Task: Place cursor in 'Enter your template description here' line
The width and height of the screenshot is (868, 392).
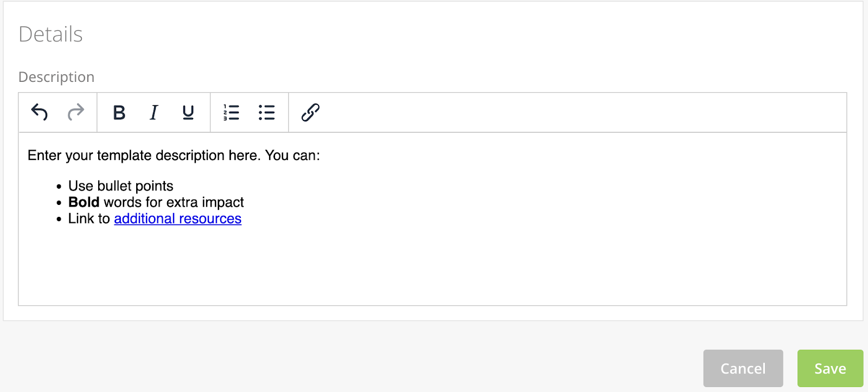Action: coord(144,156)
